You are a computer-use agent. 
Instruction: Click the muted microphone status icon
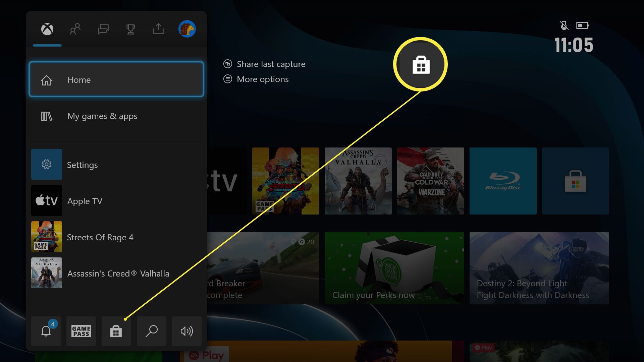[564, 25]
